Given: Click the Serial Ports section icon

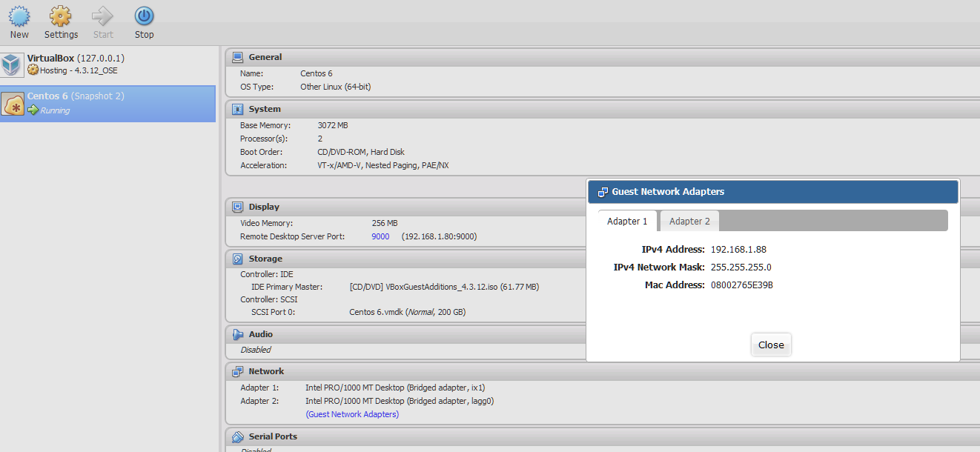Looking at the screenshot, I should (237, 436).
